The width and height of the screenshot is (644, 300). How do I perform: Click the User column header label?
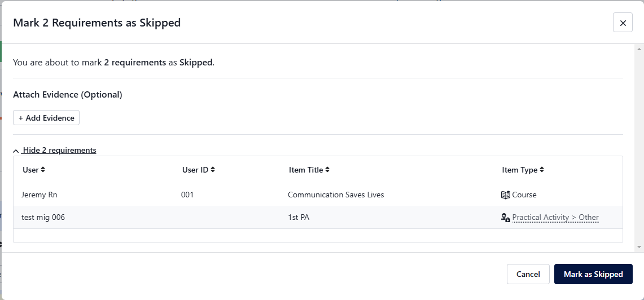coord(31,170)
